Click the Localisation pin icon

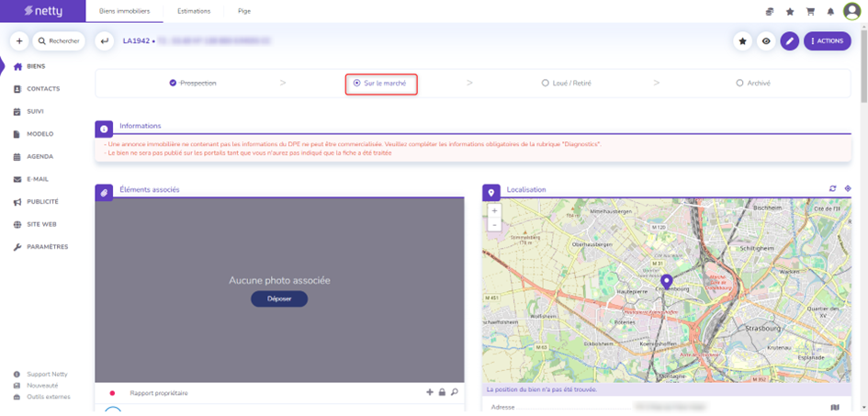tap(490, 193)
